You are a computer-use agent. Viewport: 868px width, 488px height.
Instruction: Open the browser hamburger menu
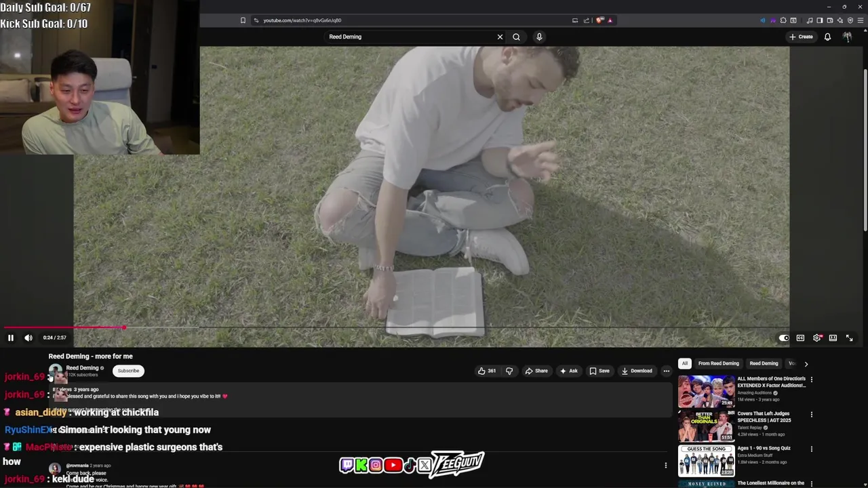pyautogui.click(x=861, y=20)
